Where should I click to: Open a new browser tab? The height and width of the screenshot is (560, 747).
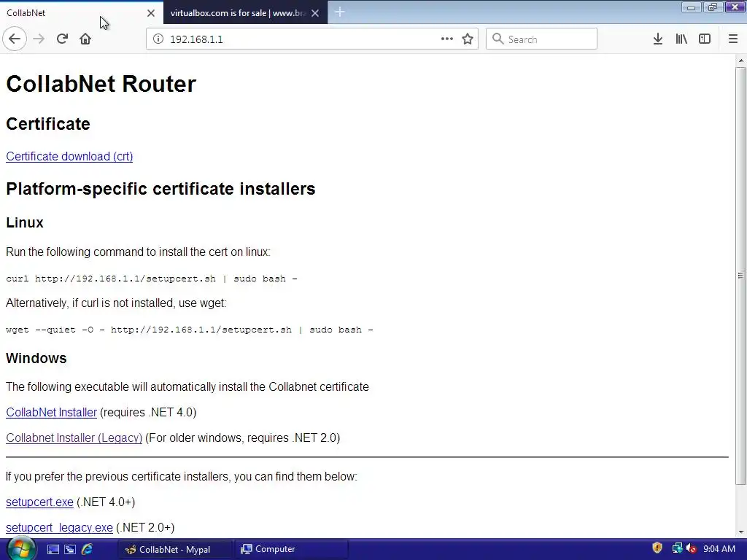(340, 12)
